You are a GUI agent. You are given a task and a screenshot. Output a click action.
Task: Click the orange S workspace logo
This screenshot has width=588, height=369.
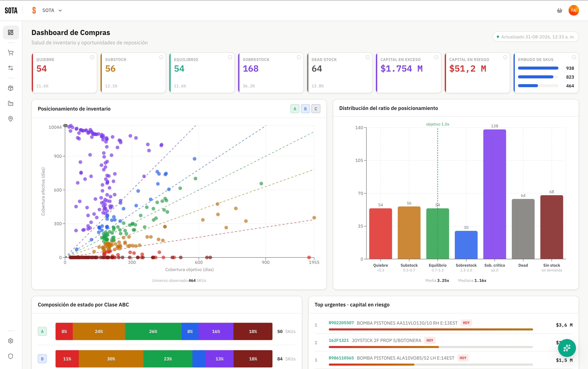[34, 10]
